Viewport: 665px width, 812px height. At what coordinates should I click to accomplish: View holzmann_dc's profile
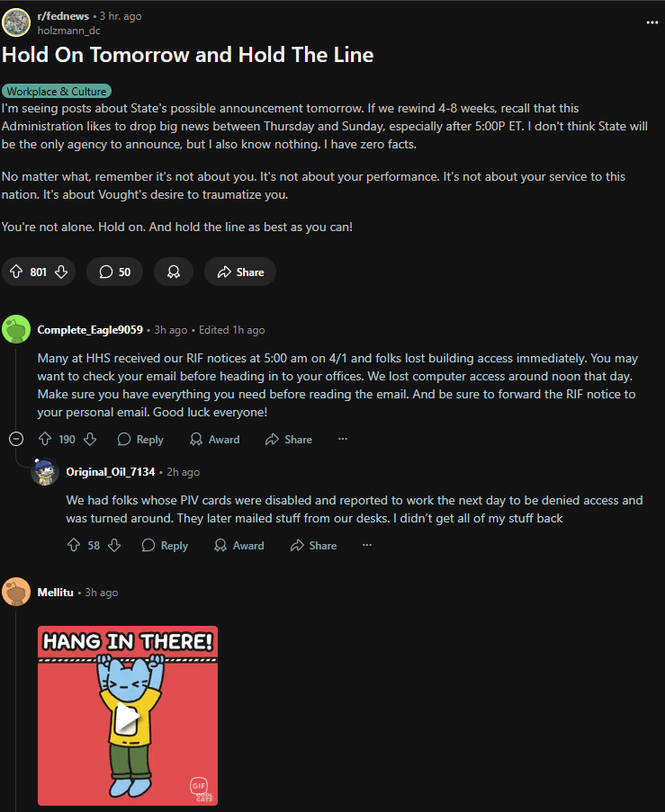pyautogui.click(x=69, y=31)
